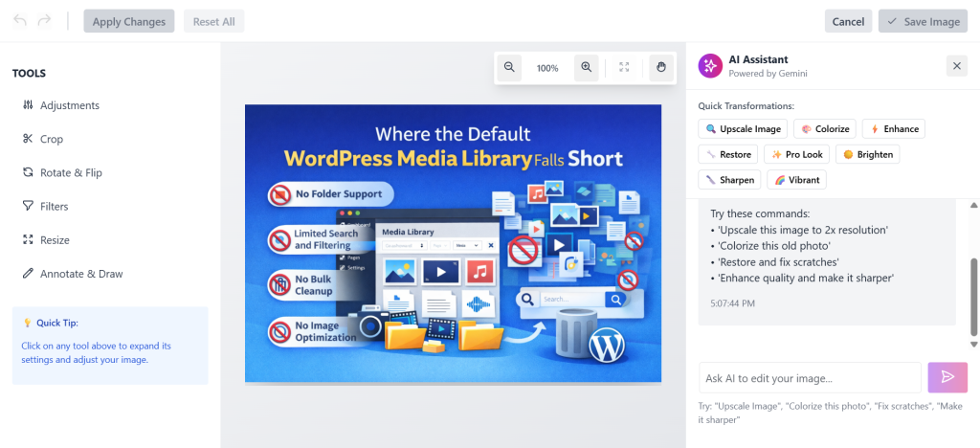This screenshot has width=980, height=448.
Task: Click the redo arrow icon
Action: pyautogui.click(x=45, y=21)
